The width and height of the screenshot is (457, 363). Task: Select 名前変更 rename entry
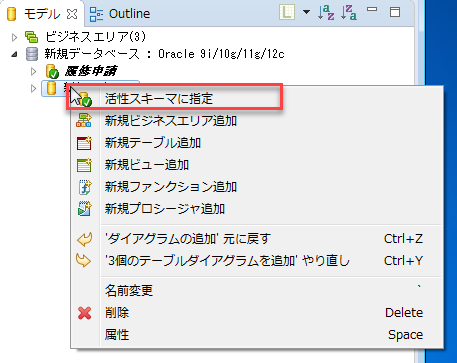257,291
